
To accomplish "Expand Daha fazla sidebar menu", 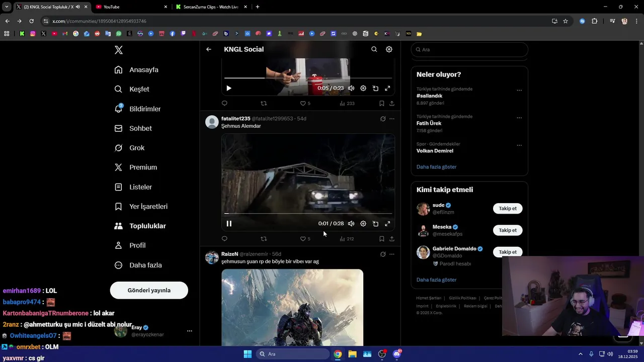I will [138, 265].
